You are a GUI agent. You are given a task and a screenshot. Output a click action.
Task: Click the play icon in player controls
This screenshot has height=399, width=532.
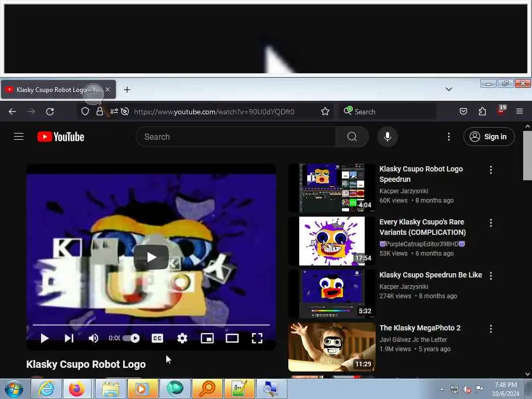click(x=45, y=338)
